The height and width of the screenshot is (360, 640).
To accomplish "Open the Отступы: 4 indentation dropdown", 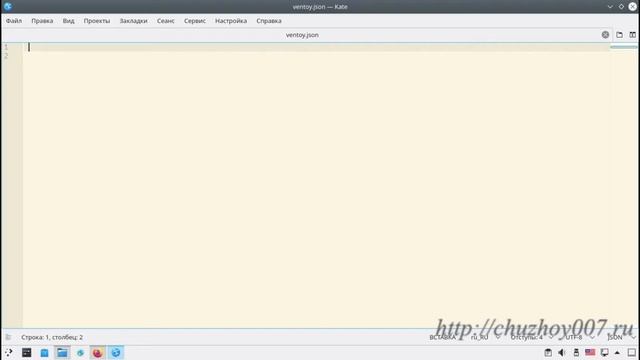I will (531, 337).
